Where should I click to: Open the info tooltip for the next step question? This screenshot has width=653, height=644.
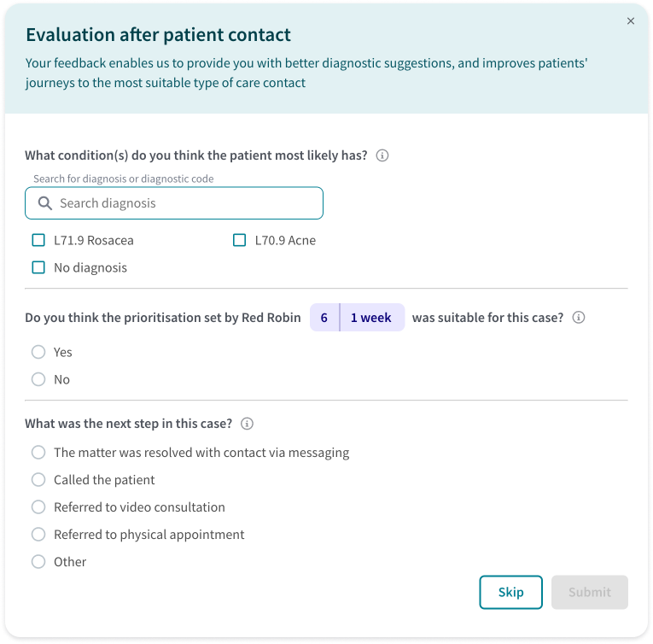tap(247, 424)
